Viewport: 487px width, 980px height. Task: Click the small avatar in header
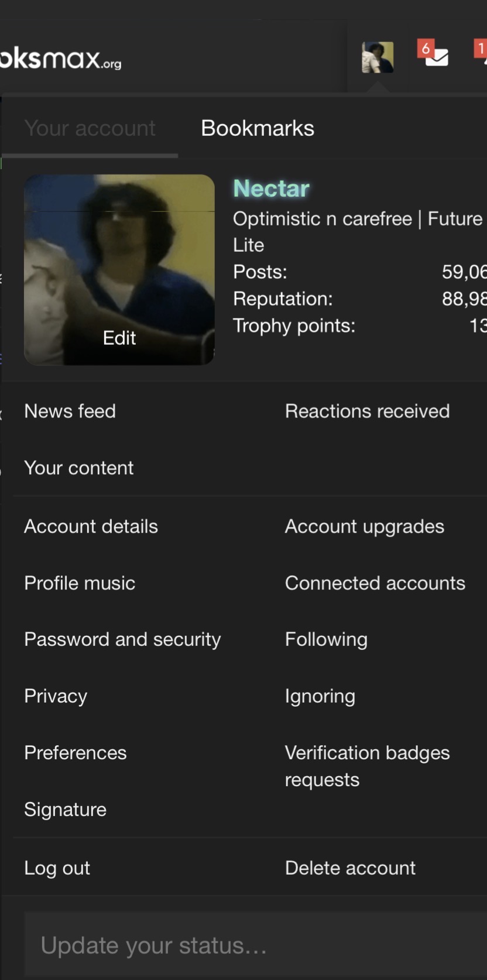378,57
